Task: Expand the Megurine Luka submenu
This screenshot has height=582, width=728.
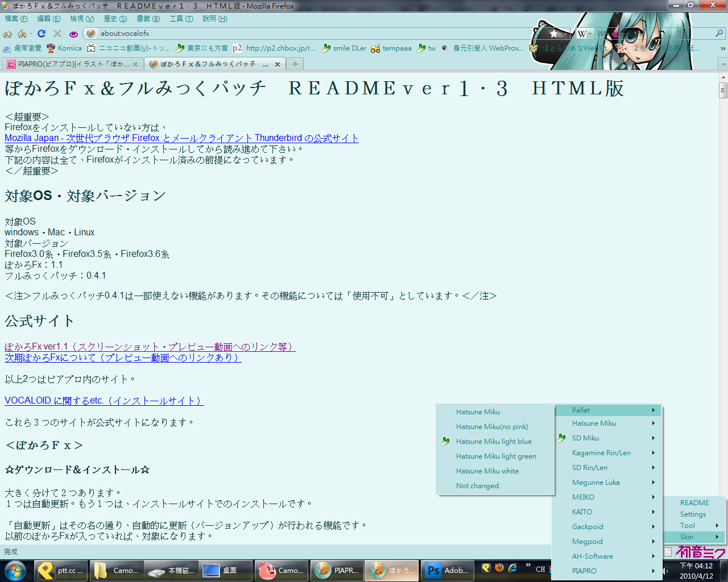Action: pos(607,483)
